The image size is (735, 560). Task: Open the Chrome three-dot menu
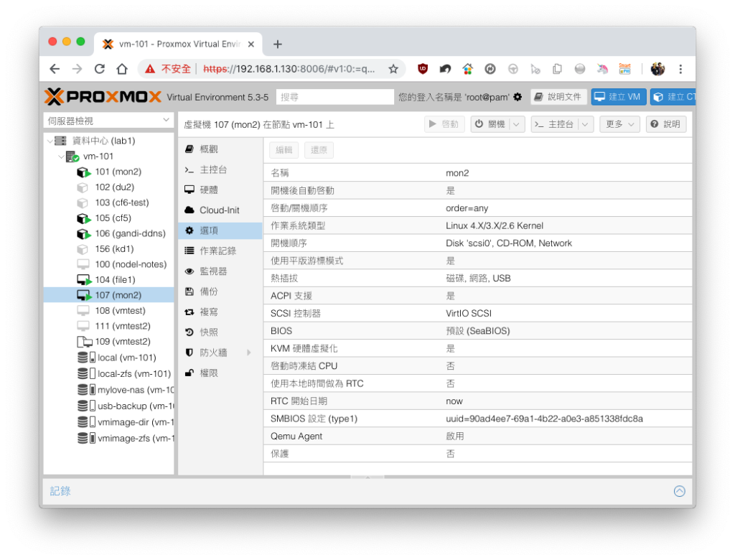(x=680, y=69)
